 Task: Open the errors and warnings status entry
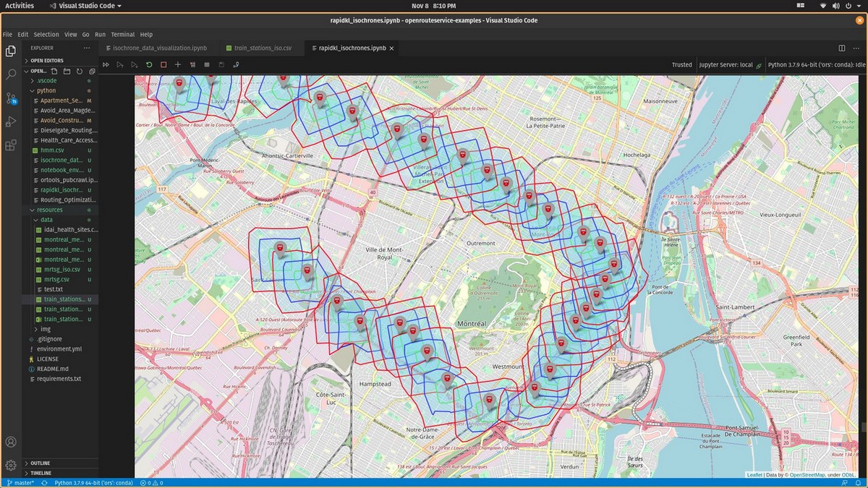coord(152,482)
